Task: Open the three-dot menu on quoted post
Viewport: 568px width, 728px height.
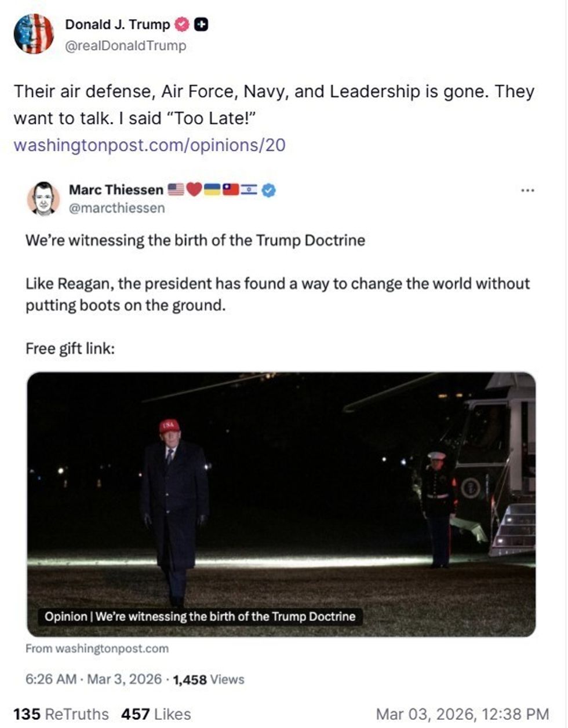Action: point(527,190)
